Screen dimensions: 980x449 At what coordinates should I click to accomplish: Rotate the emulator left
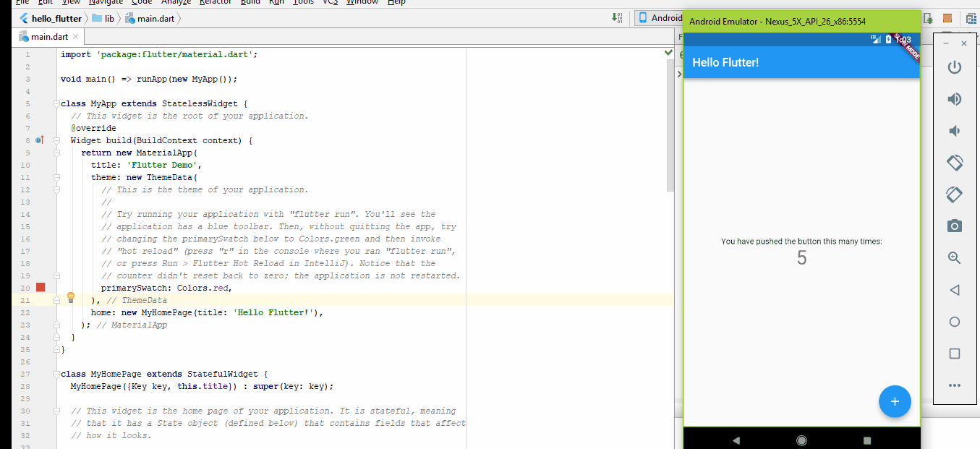coord(955,163)
